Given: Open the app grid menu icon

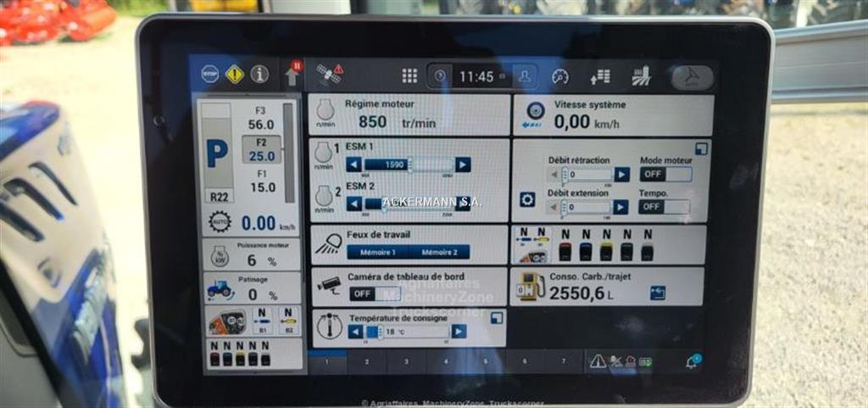Looking at the screenshot, I should pos(409,75).
